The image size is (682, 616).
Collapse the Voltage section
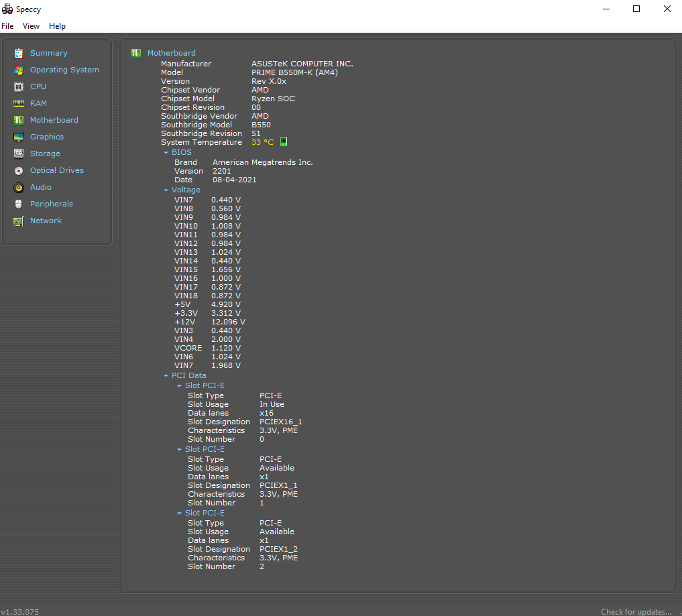(x=166, y=190)
